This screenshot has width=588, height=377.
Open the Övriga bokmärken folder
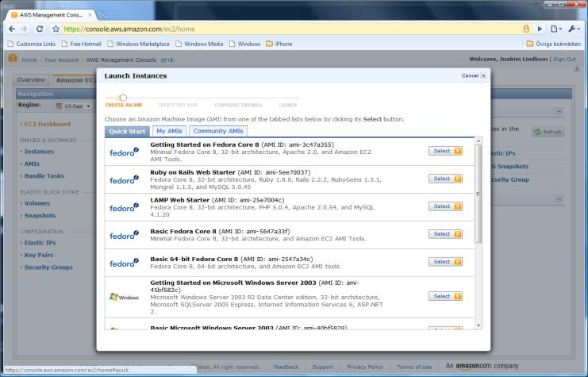pyautogui.click(x=554, y=44)
